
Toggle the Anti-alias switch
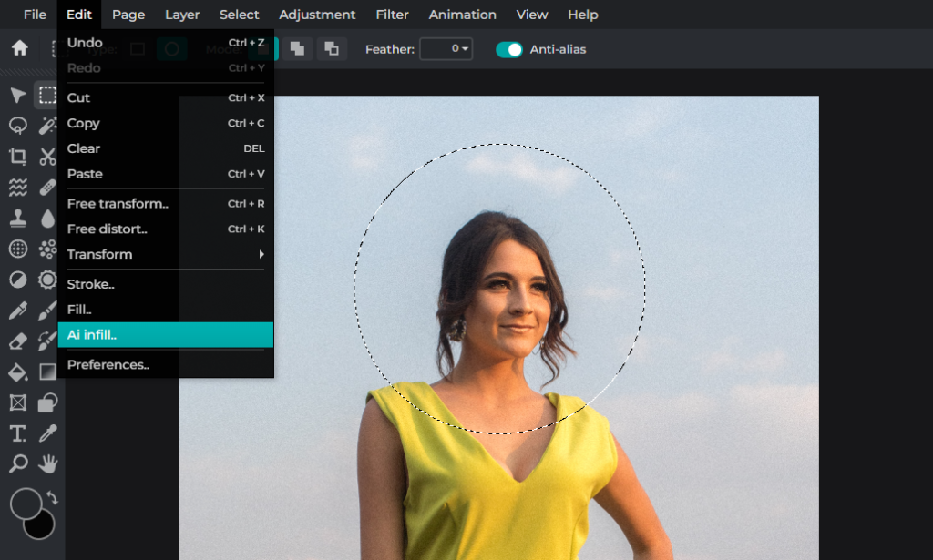click(x=508, y=49)
